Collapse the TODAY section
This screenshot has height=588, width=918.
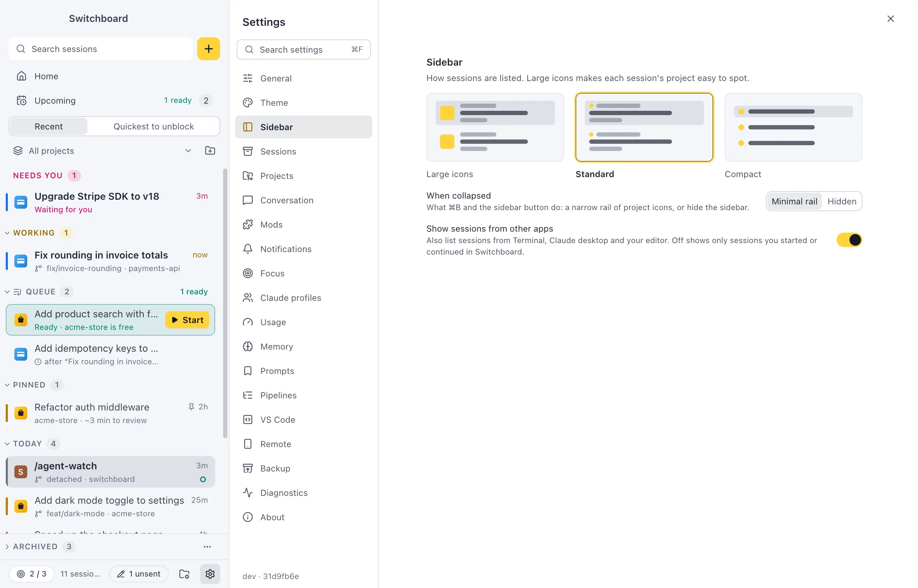click(x=7, y=444)
